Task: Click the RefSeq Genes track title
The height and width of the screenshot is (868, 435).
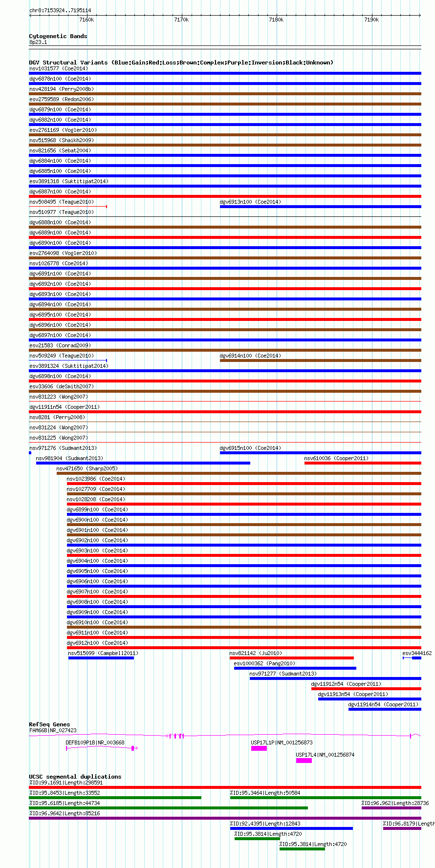Action: tap(49, 724)
